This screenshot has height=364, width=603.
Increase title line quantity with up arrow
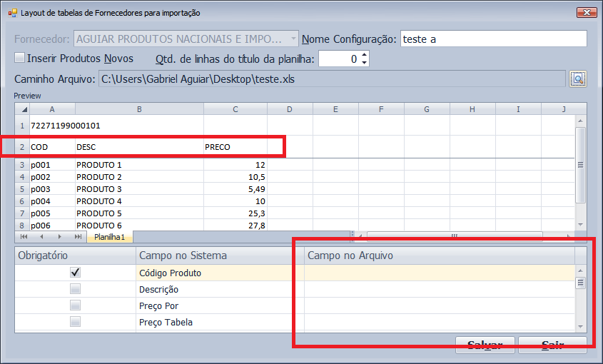tap(365, 55)
